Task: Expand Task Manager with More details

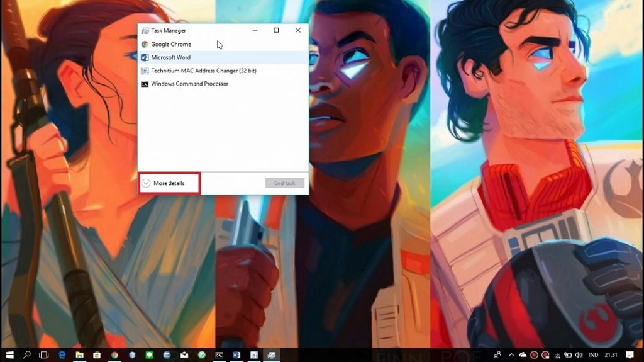Action: click(x=168, y=183)
